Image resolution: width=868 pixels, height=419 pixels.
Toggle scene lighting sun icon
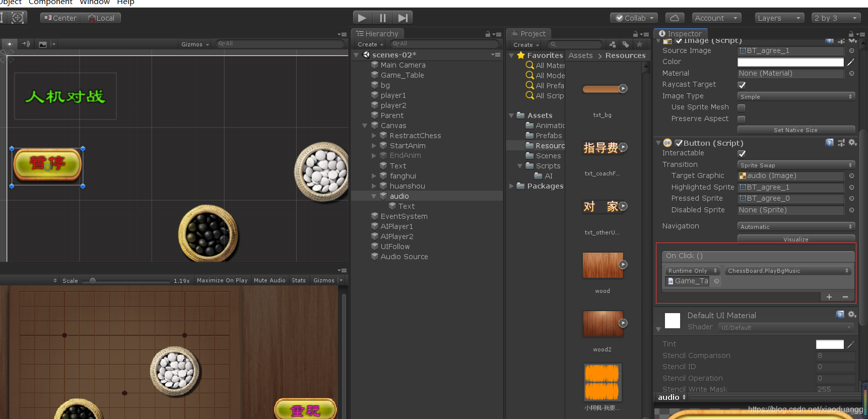pyautogui.click(x=10, y=44)
